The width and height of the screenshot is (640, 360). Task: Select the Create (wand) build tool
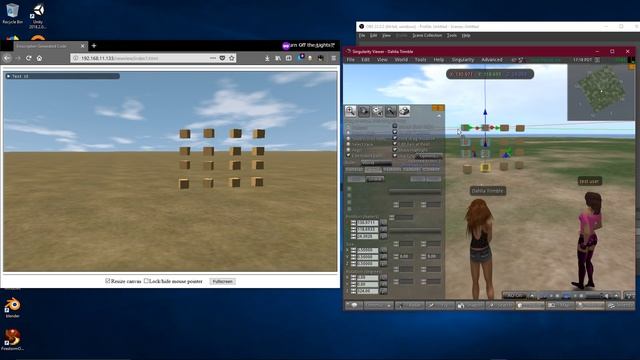click(x=391, y=111)
